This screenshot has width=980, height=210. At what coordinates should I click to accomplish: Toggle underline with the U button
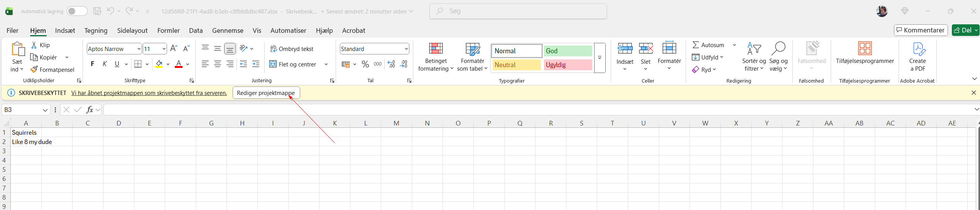click(x=117, y=64)
